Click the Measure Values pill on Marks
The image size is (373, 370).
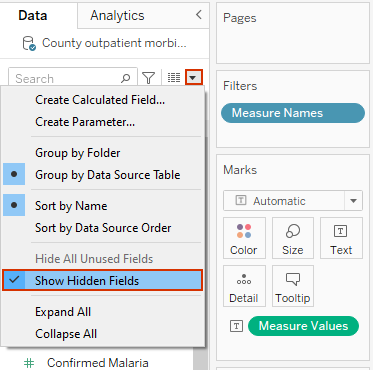(303, 326)
